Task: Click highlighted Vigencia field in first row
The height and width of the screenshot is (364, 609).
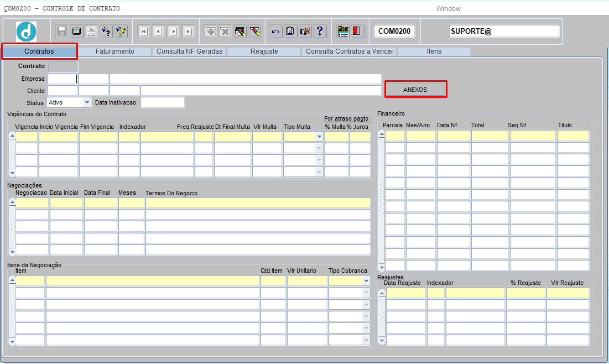Action: [27, 136]
